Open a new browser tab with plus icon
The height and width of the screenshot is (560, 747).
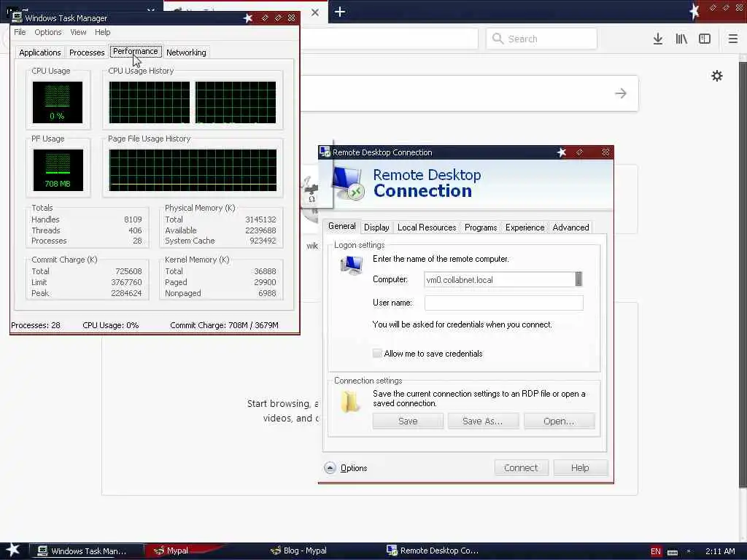[x=340, y=12]
